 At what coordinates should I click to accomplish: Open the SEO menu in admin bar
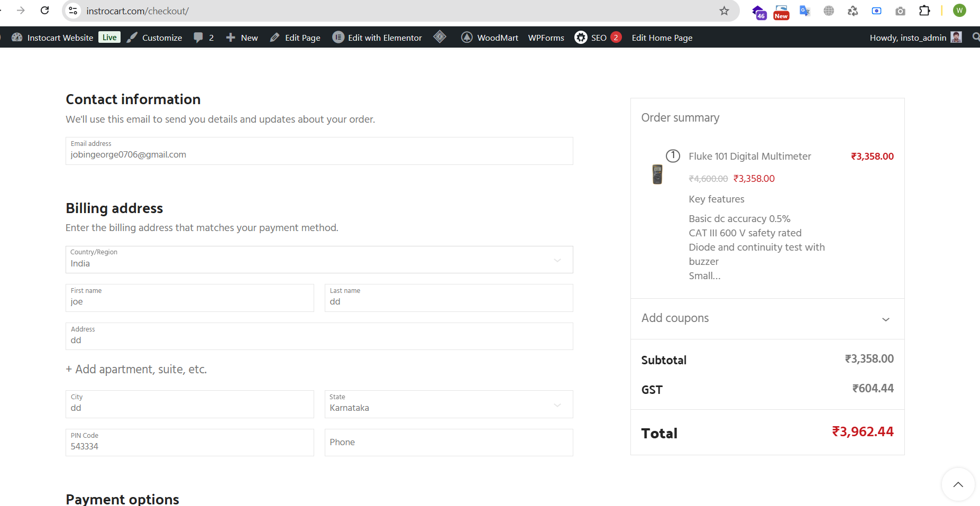[x=598, y=38]
